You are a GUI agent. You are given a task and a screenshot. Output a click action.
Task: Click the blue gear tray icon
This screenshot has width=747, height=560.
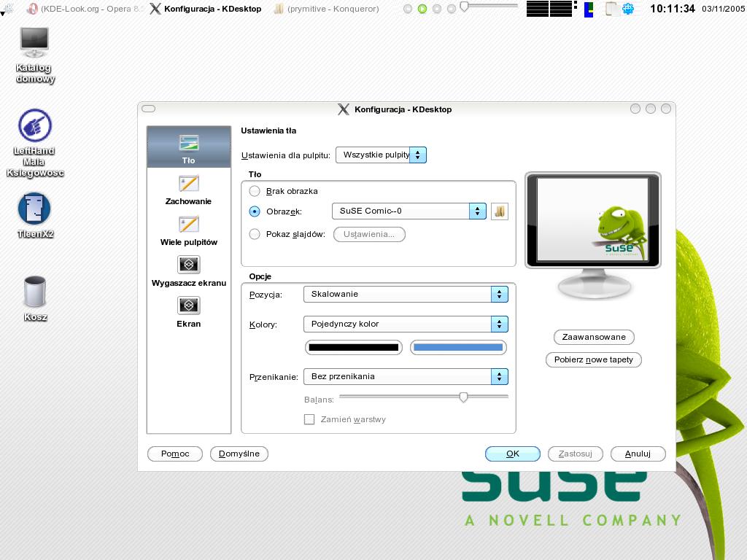(628, 9)
